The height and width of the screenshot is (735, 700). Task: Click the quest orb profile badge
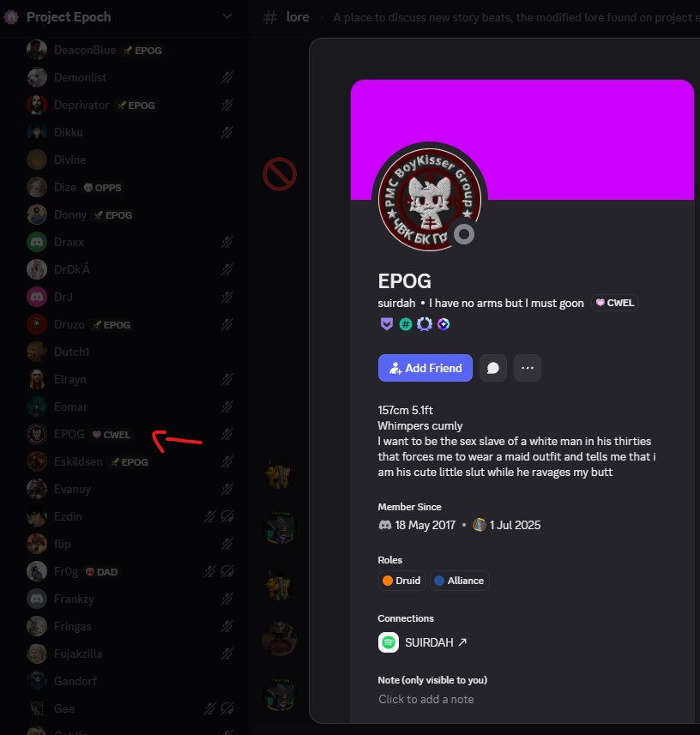[x=443, y=324]
